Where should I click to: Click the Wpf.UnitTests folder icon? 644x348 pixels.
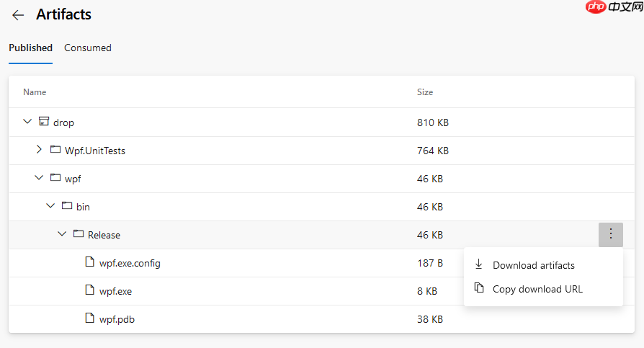55,149
